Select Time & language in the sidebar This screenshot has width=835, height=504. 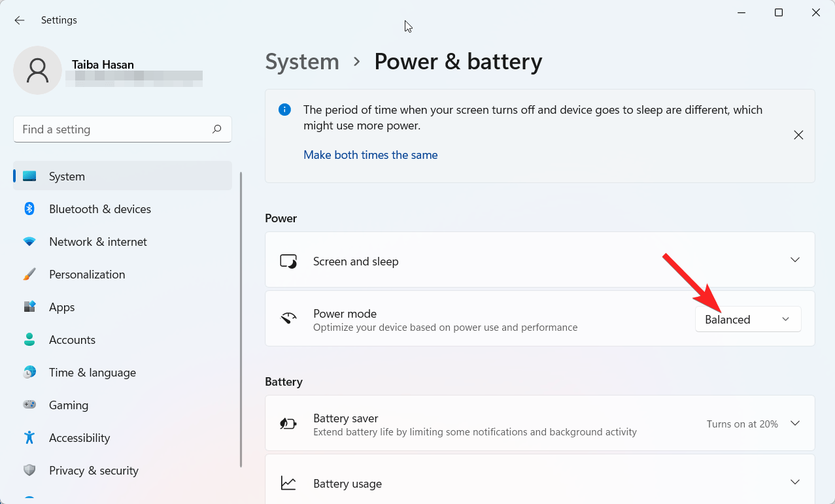pyautogui.click(x=92, y=372)
